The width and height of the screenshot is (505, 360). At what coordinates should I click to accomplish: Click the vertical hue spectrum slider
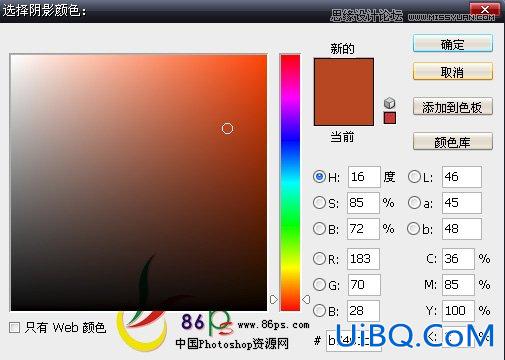coord(290,183)
